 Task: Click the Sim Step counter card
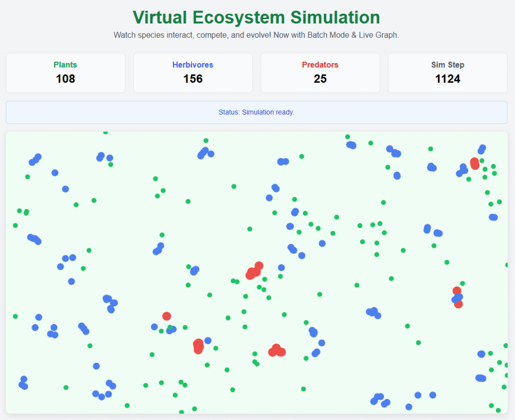(448, 73)
